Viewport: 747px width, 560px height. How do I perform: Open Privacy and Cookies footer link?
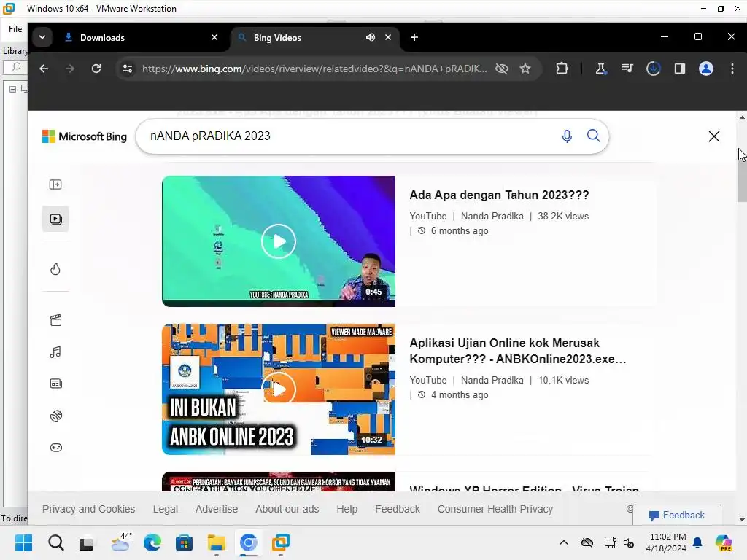[88, 509]
